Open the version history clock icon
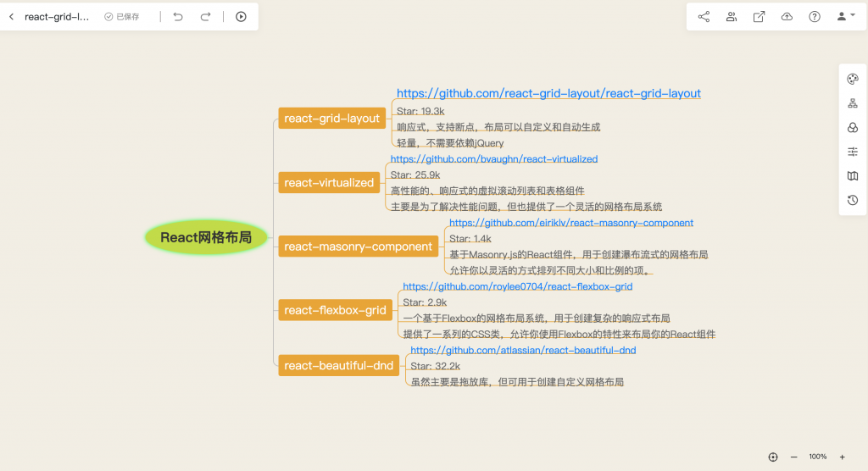The height and width of the screenshot is (471, 868). pyautogui.click(x=853, y=201)
